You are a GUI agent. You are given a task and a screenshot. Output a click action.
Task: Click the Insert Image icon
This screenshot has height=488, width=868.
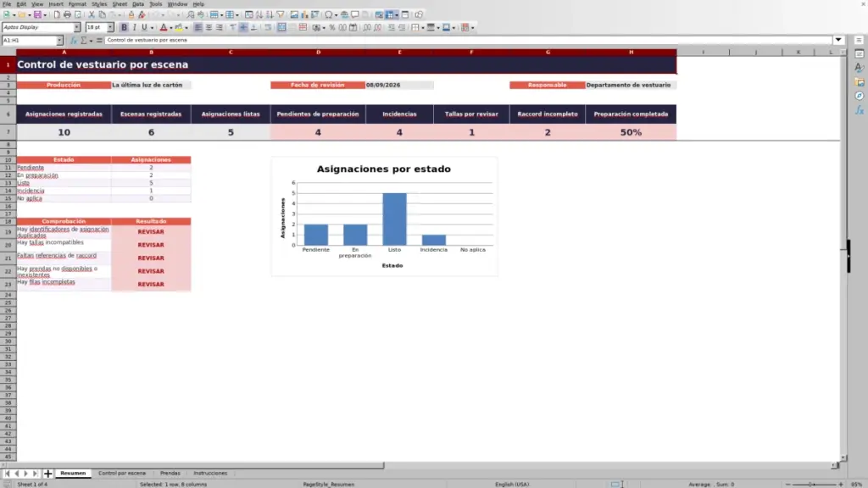(x=294, y=15)
